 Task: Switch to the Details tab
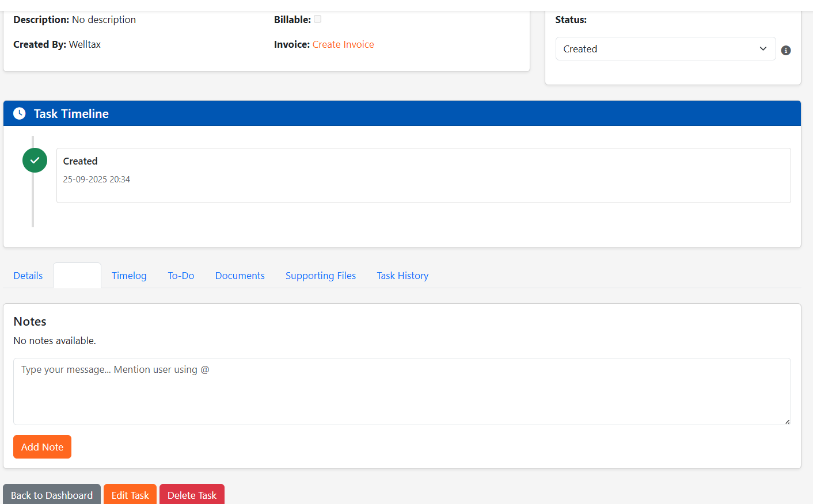[27, 275]
